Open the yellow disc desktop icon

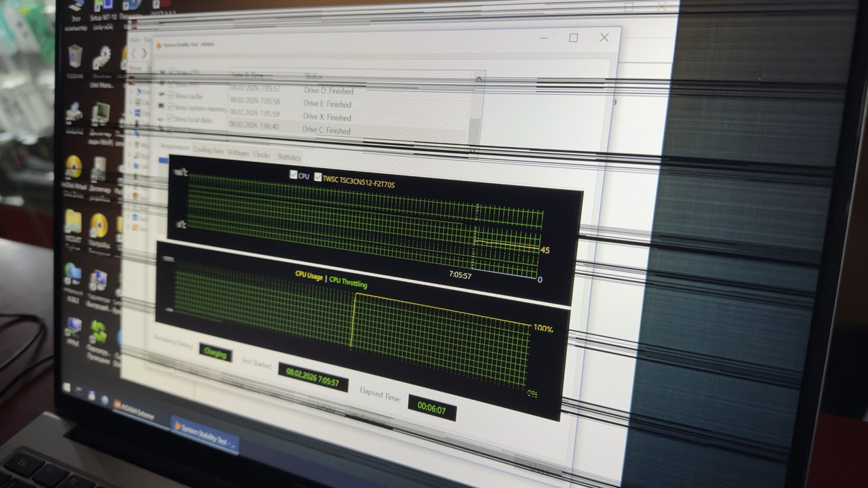click(x=72, y=167)
